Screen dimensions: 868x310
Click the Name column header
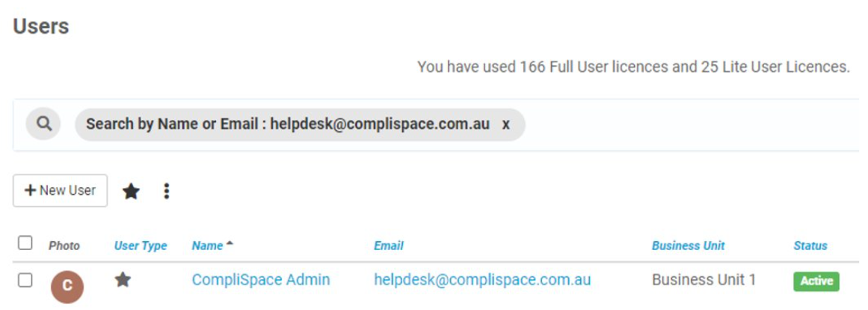208,246
